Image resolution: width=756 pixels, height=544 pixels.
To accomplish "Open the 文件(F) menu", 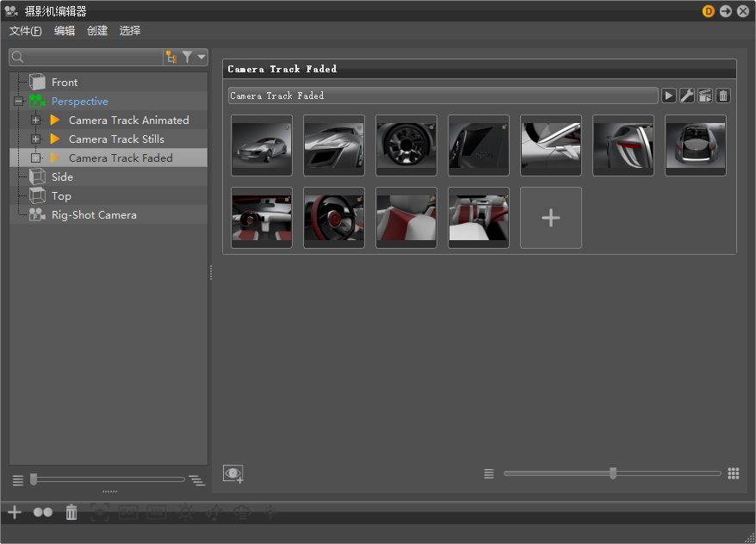I will pyautogui.click(x=26, y=31).
